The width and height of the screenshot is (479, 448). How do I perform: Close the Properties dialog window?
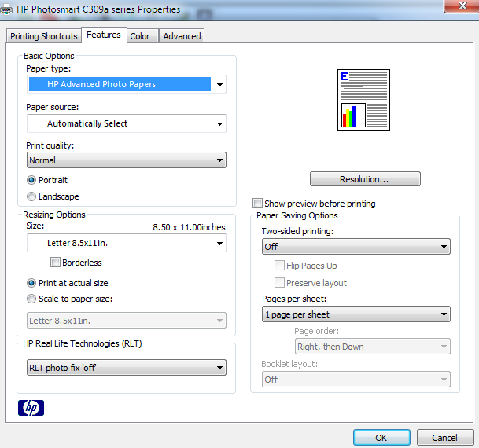[x=462, y=6]
